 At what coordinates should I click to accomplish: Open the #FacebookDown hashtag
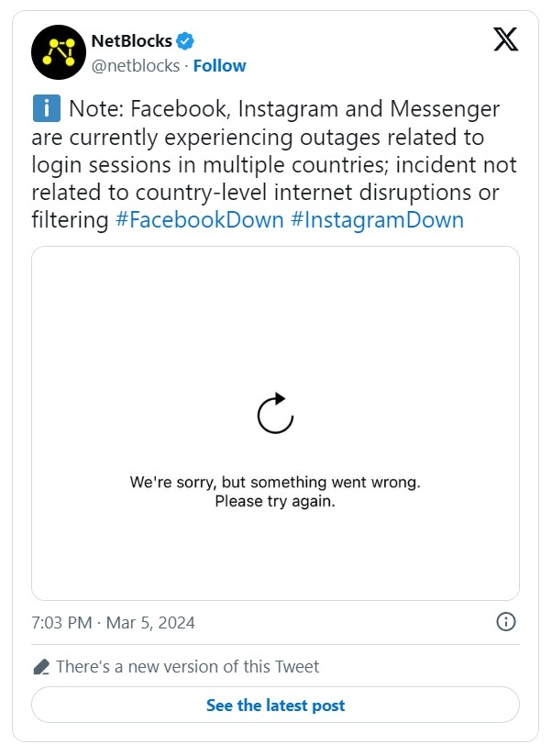click(x=199, y=220)
